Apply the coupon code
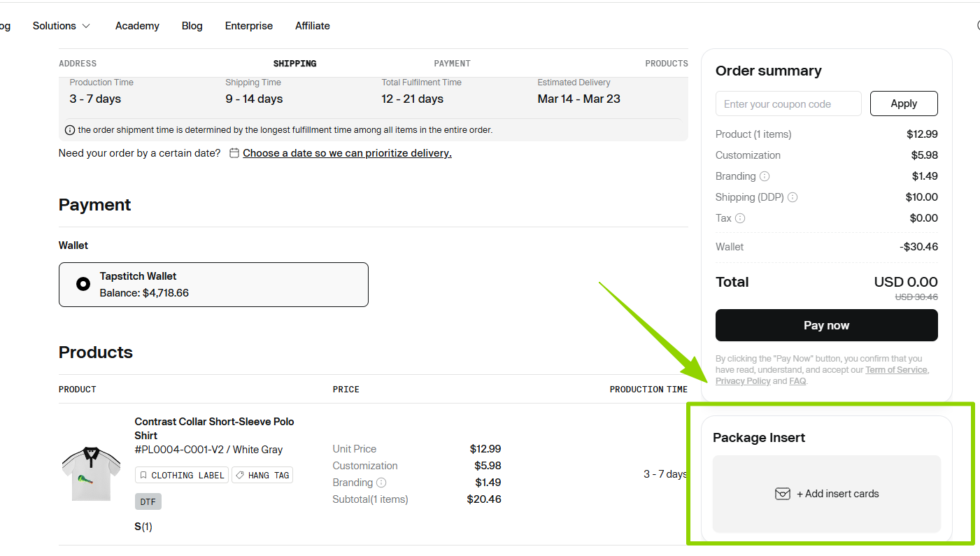The width and height of the screenshot is (980, 556). pos(903,104)
